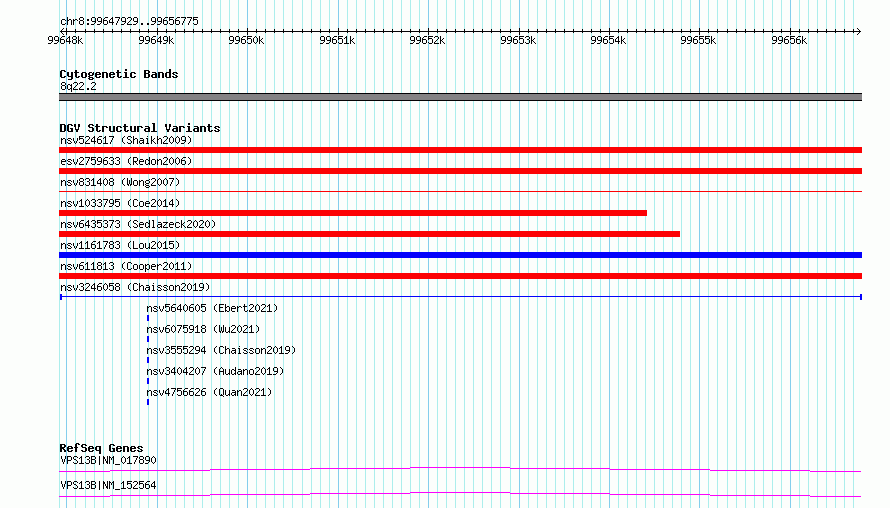The image size is (890, 508).
Task: Open variant nsv3246058 (Chaisson2019)
Action: pyautogui.click(x=135, y=287)
